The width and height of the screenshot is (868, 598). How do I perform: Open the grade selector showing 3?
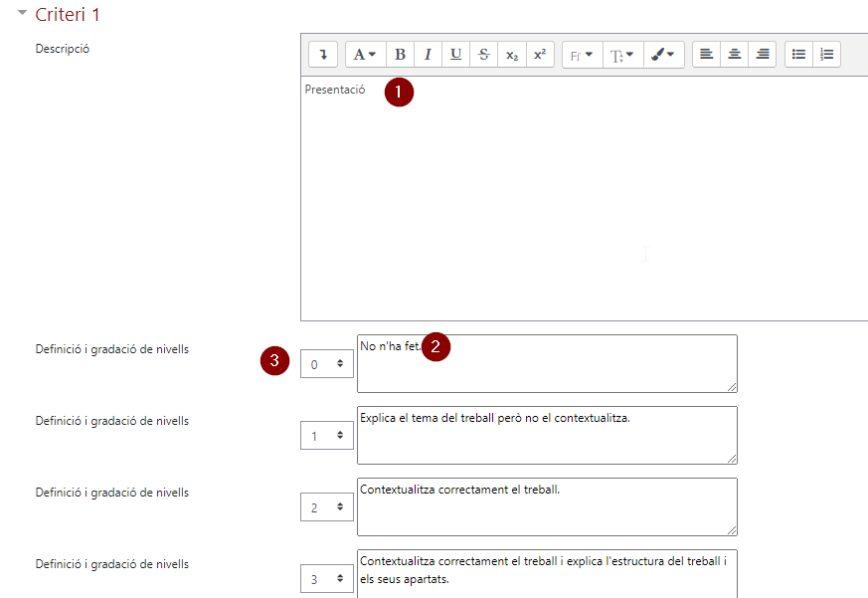click(326, 579)
